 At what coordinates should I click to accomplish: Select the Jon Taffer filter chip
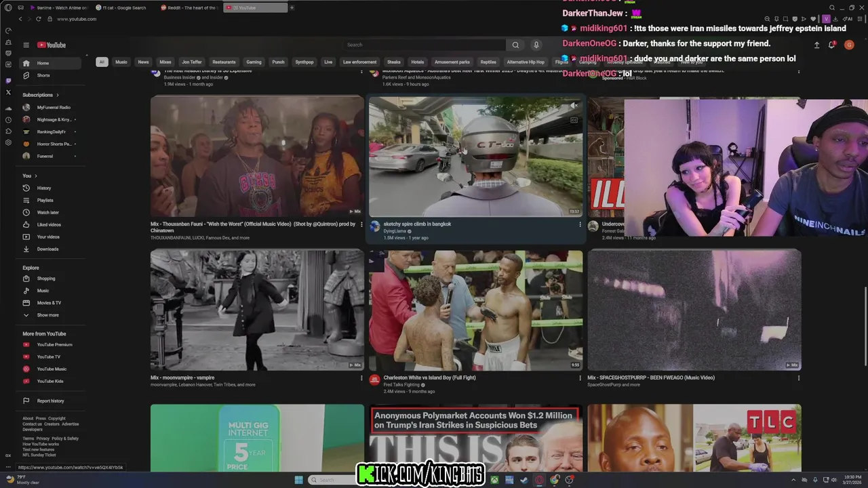(x=192, y=62)
